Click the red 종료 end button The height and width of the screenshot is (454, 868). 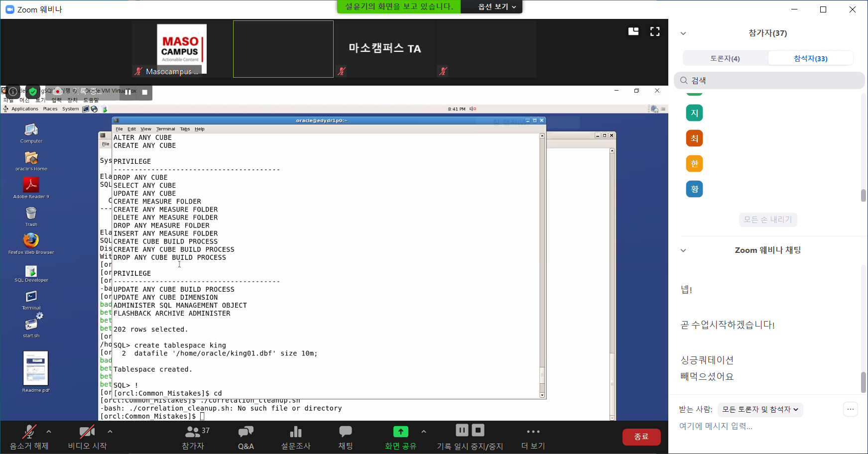641,437
